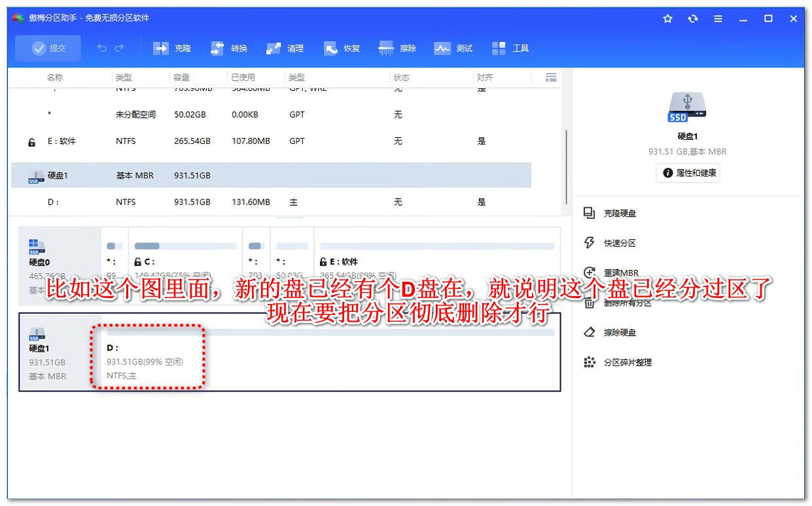Open the 工具 tools menu
812x506 pixels.
[510, 48]
